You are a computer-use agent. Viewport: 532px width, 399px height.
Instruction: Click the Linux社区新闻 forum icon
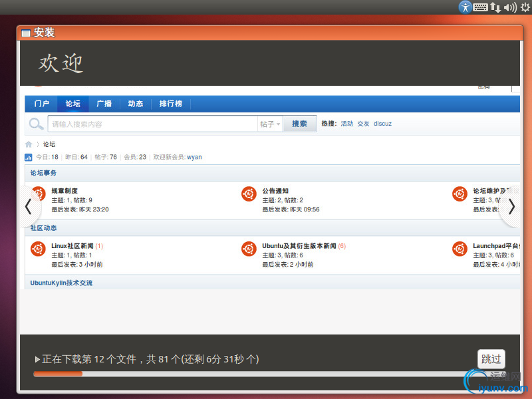39,249
